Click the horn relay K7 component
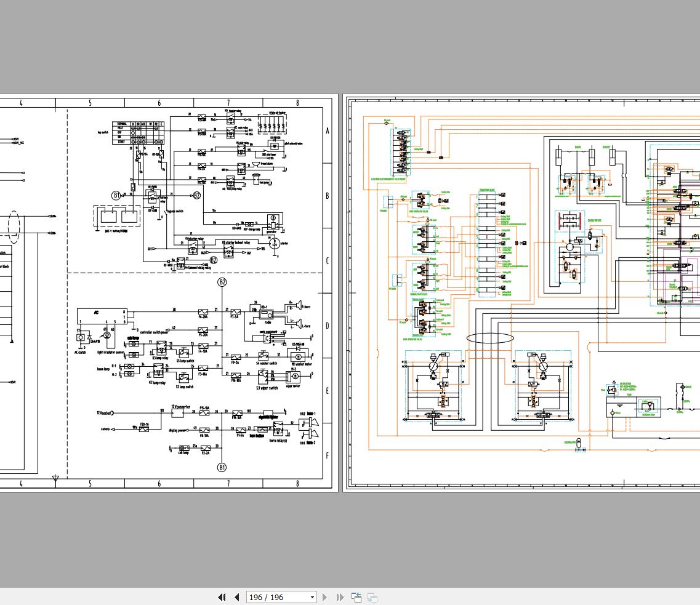This screenshot has height=605, width=700. 278,430
